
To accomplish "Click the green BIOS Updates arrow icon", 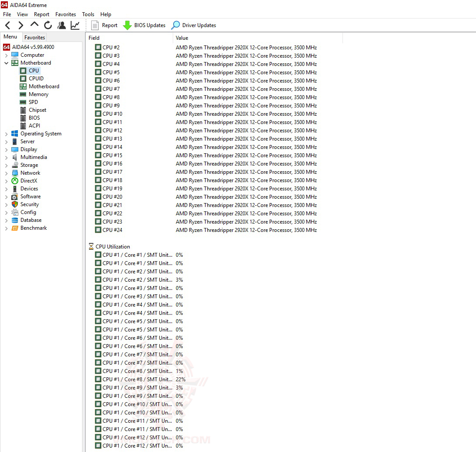I will click(x=127, y=25).
